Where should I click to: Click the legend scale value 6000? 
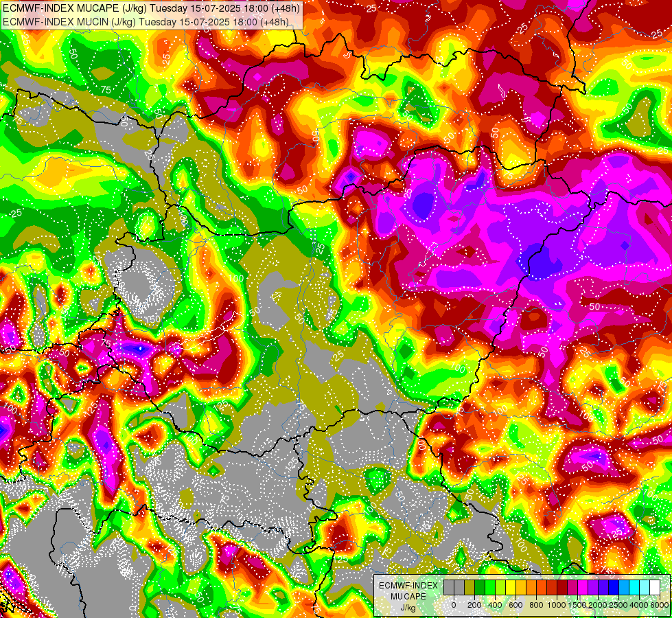[659, 605]
